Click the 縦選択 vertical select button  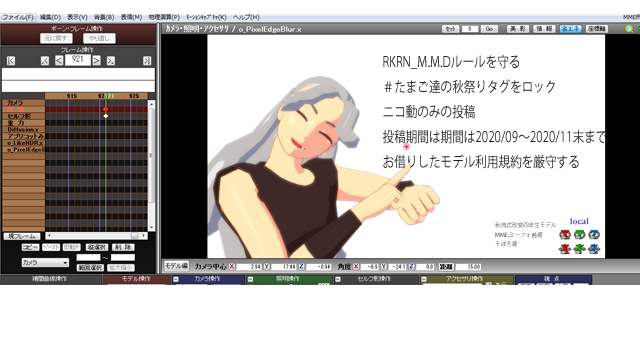tap(96, 247)
